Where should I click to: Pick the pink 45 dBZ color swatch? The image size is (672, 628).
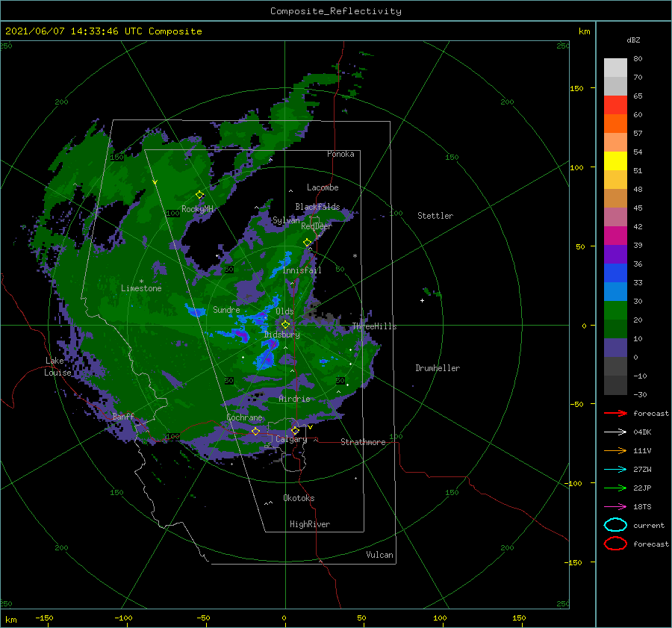pos(615,217)
